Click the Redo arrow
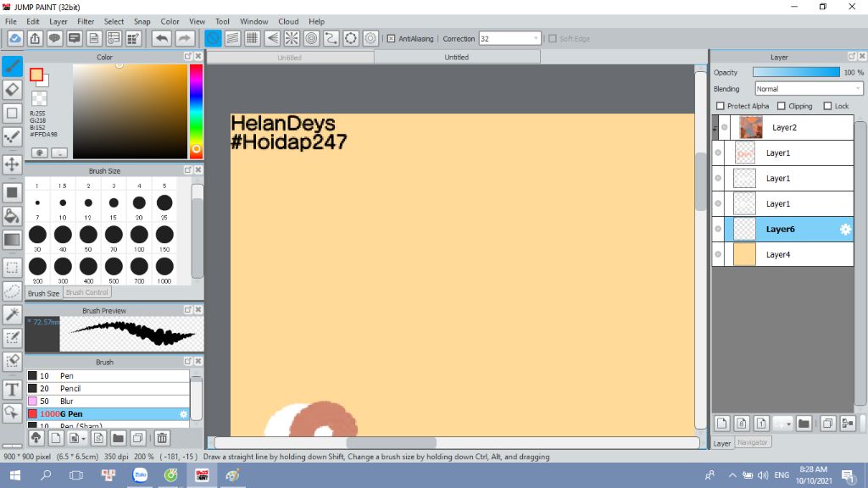This screenshot has height=488, width=868. 184,38
